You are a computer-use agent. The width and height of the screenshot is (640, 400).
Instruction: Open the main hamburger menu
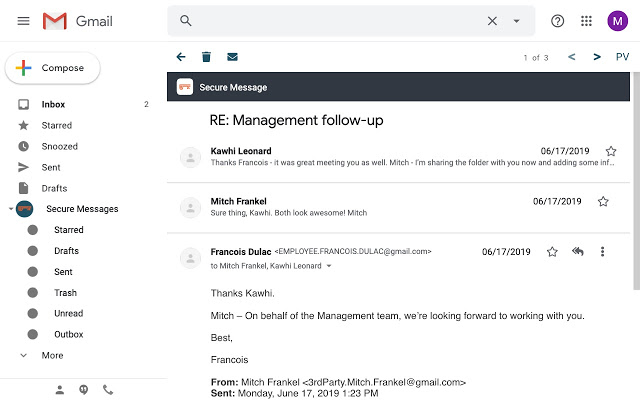[23, 21]
